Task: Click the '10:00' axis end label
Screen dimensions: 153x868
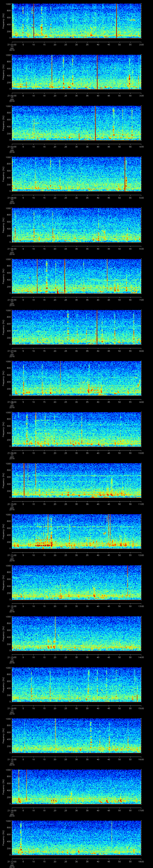Action: [x=141, y=453]
